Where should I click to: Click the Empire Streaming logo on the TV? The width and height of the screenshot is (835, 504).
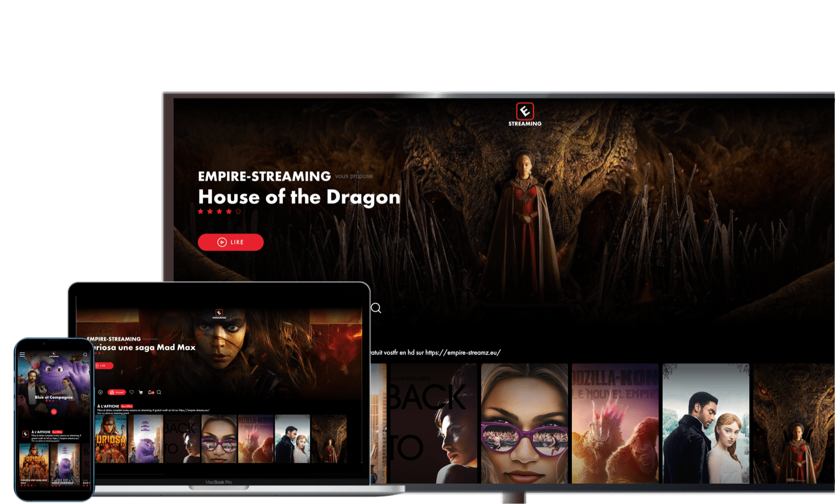click(526, 114)
